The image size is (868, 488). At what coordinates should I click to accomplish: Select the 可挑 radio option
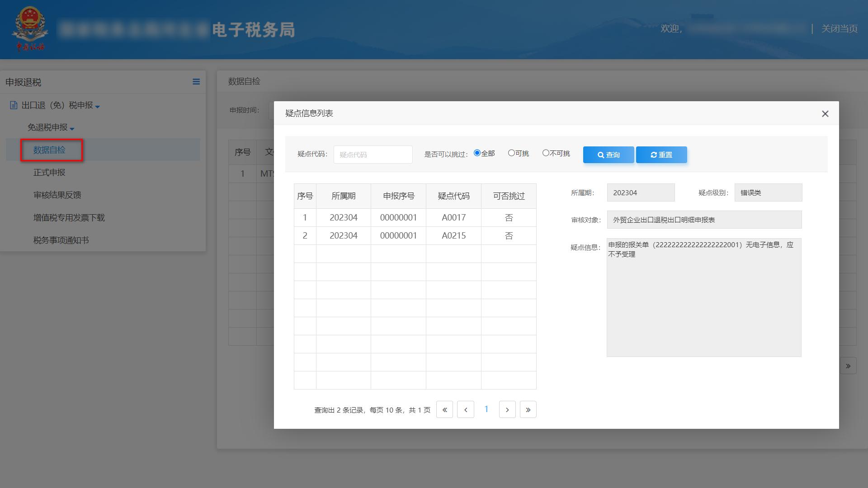(511, 153)
